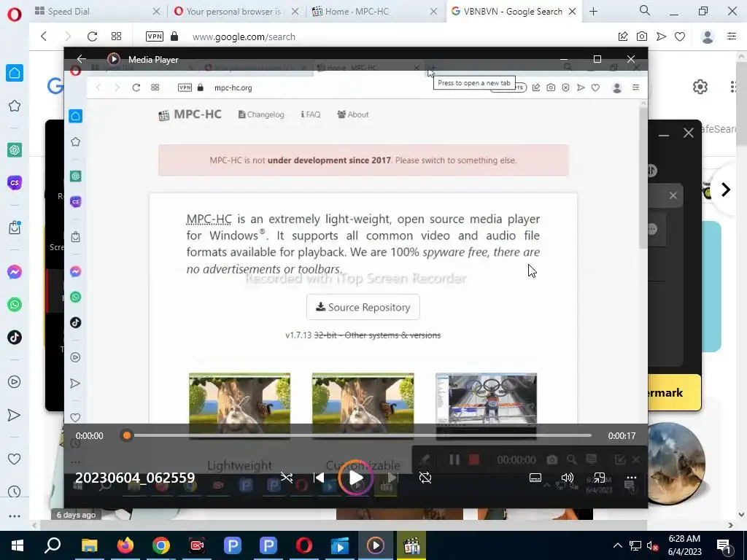
Task: Switch Media Player to mini player view
Action: [x=600, y=478]
